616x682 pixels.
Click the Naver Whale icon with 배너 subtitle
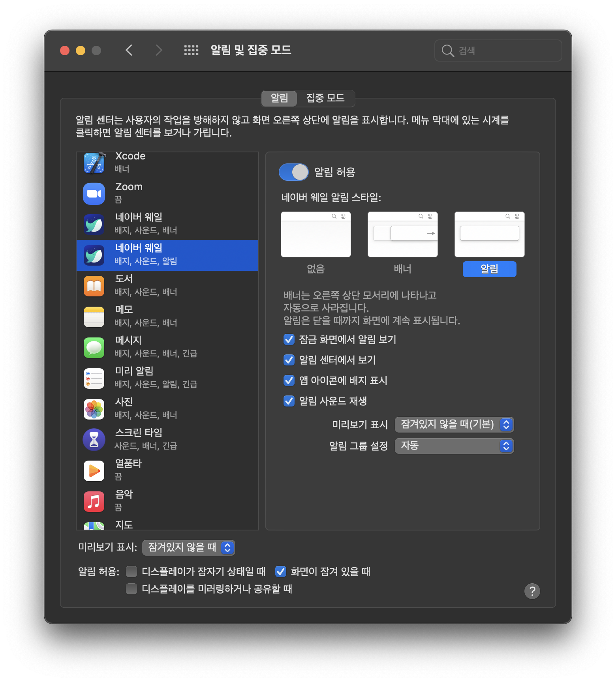[94, 225]
